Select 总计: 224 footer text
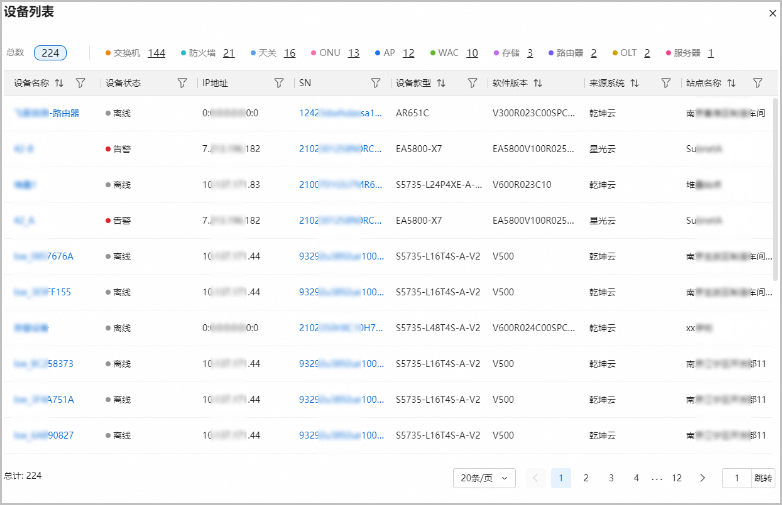 (23, 476)
